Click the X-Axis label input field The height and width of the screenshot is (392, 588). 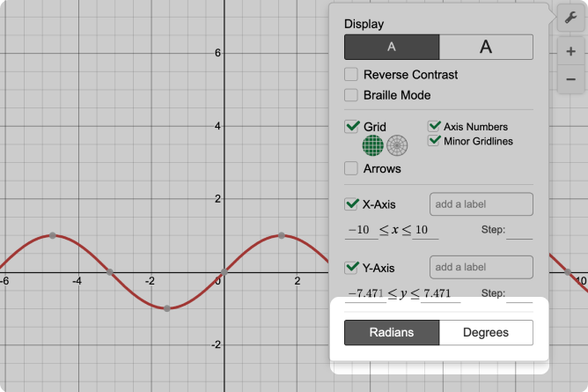coord(481,204)
